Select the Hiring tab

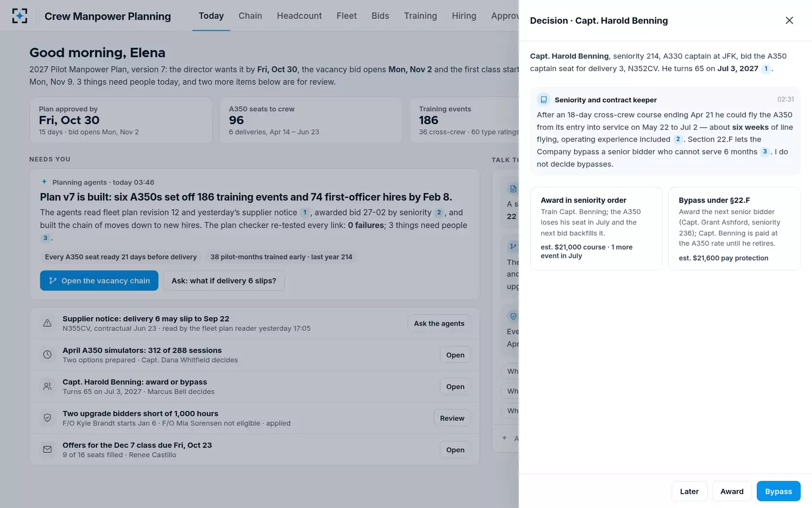464,16
